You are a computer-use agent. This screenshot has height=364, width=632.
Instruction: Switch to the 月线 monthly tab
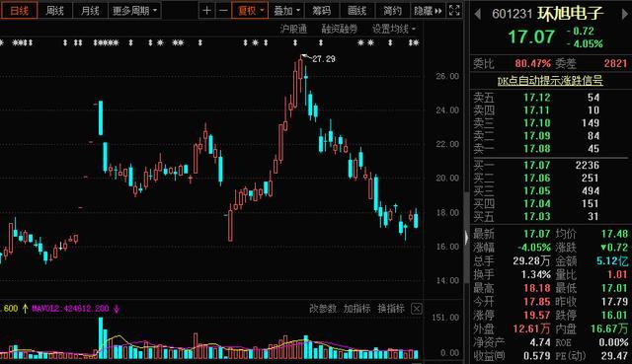tap(90, 11)
